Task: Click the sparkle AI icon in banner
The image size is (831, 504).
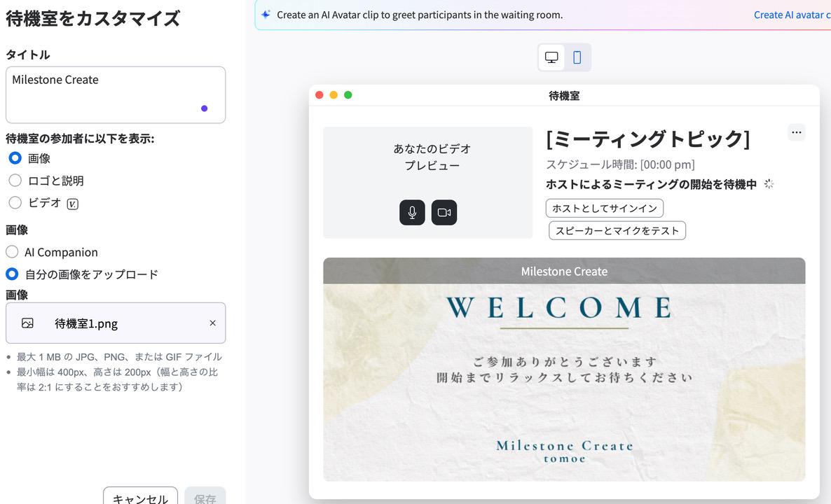Action: pyautogui.click(x=266, y=15)
